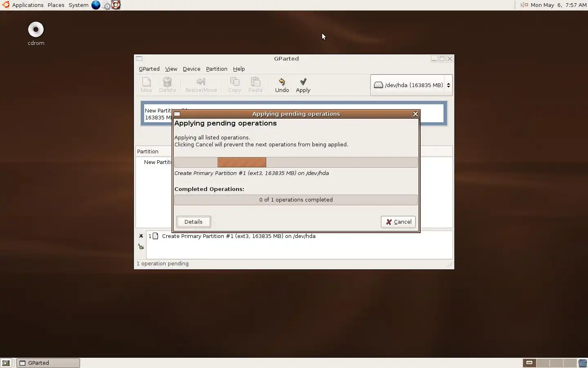Select the New Partition row in list
The image size is (588, 368).
(158, 162)
